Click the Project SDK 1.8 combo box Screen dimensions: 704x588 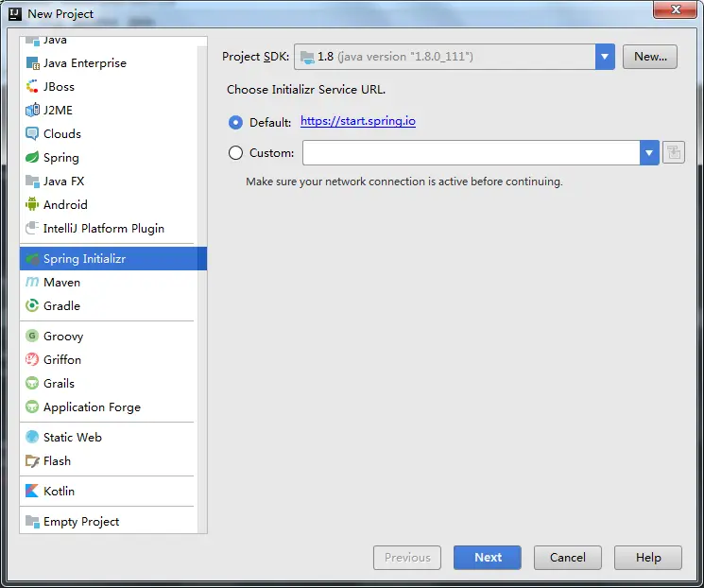click(454, 57)
